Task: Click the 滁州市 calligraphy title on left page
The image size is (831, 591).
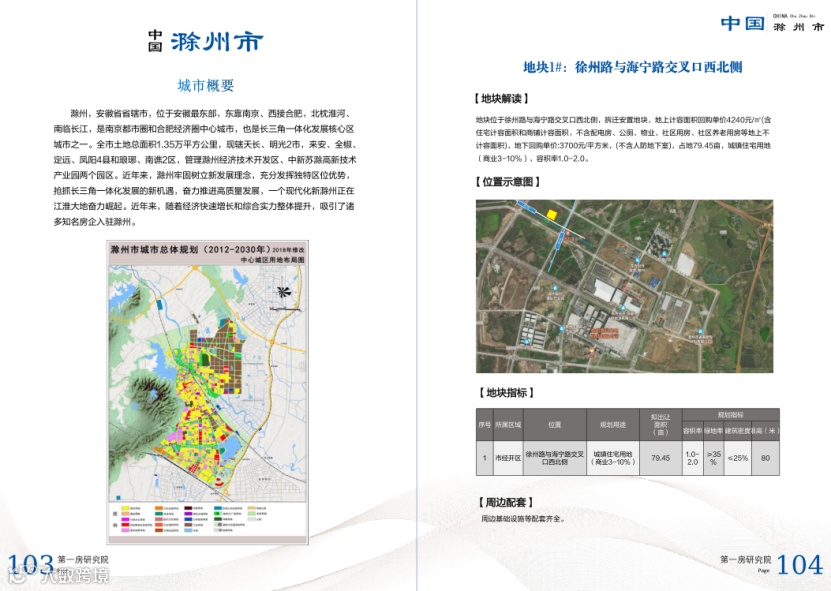Action: tap(217, 41)
